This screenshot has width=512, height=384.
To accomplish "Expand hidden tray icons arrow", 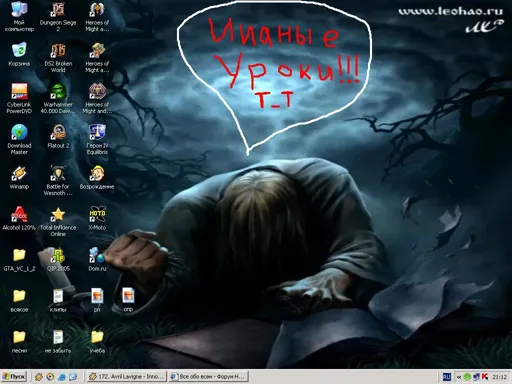I will click(x=459, y=377).
